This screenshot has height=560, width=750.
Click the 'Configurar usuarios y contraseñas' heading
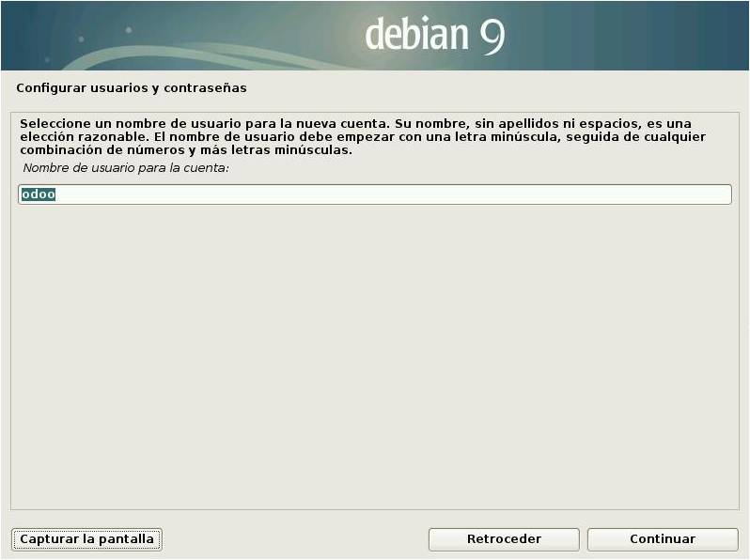pyautogui.click(x=132, y=88)
